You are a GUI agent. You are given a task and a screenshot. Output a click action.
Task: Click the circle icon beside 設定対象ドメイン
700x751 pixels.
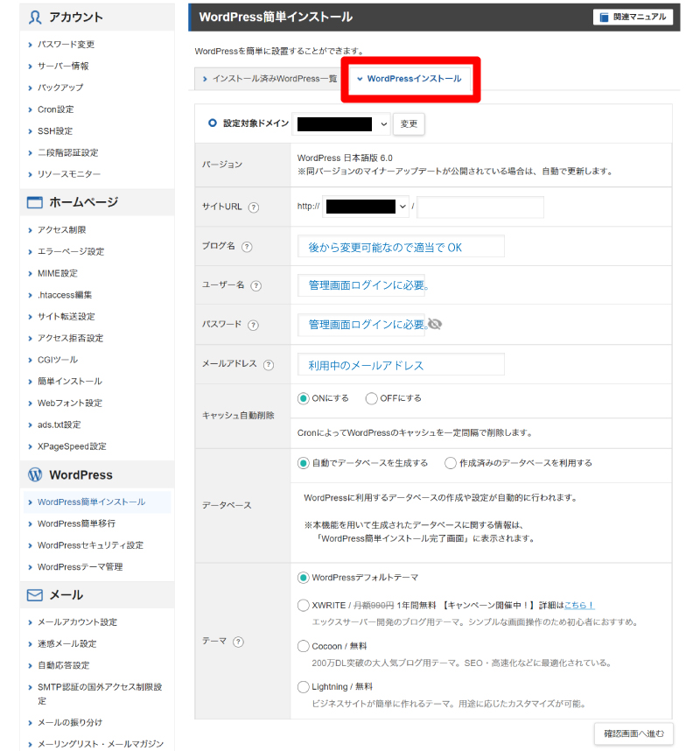pyautogui.click(x=212, y=123)
